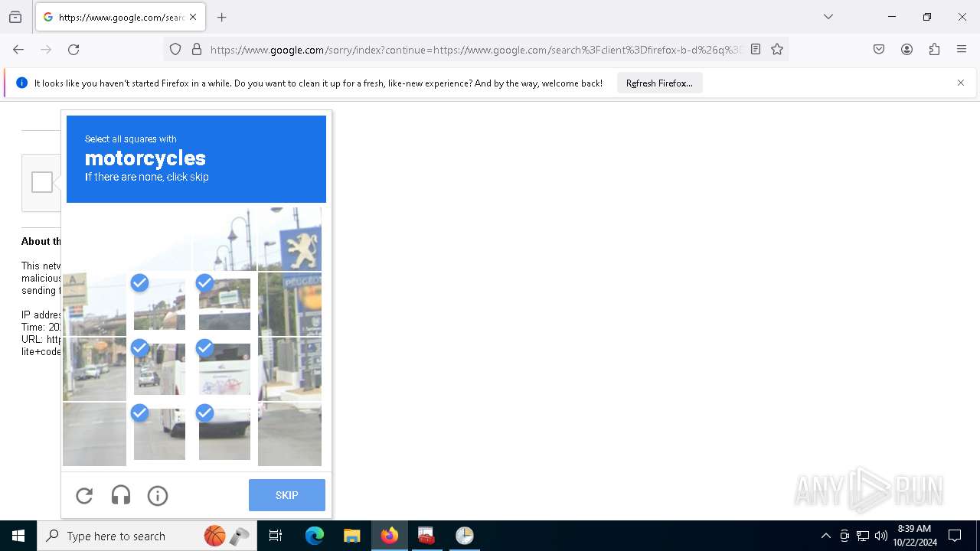Close the Google tab
The height and width of the screenshot is (551, 980).
[193, 17]
